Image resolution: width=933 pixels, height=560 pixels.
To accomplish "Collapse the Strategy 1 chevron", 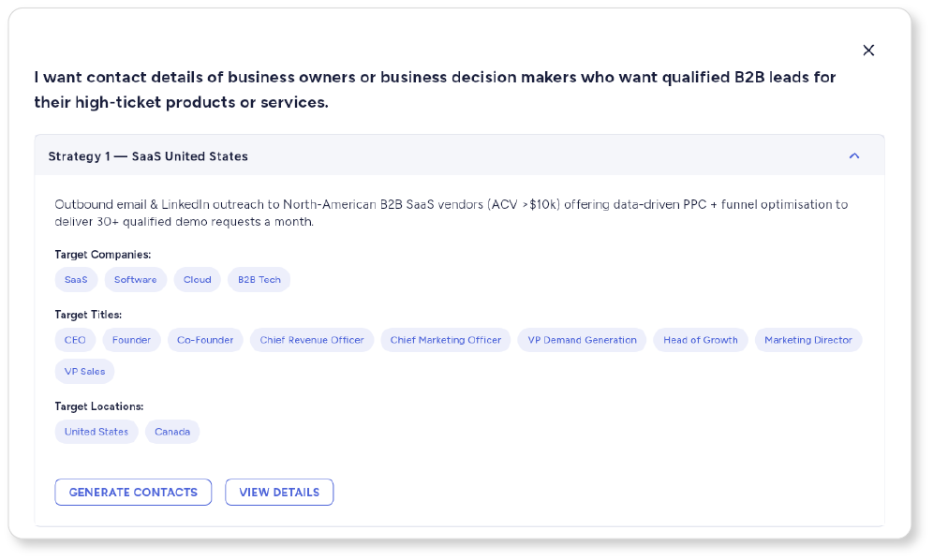I will pyautogui.click(x=853, y=156).
